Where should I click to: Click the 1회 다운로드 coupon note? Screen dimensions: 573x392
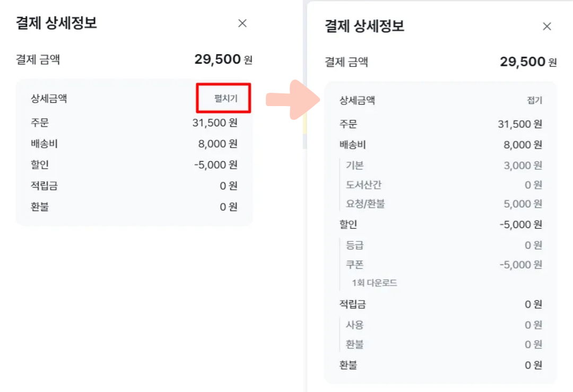click(x=374, y=283)
